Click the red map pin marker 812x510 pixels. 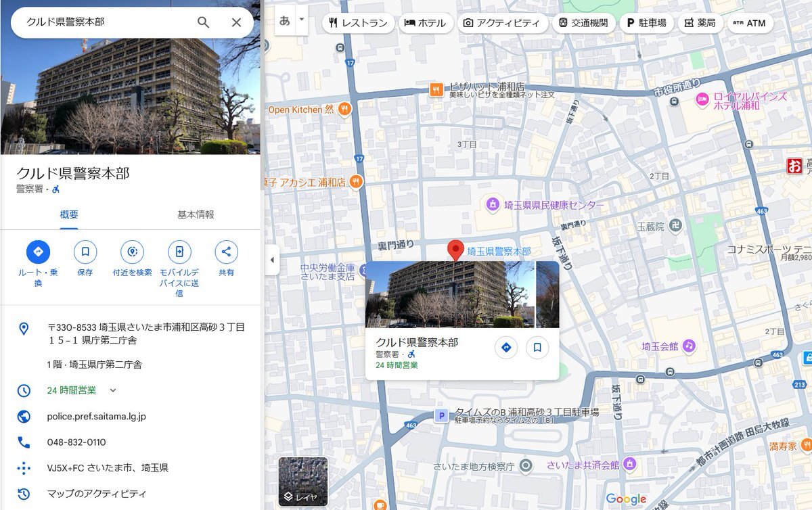(456, 250)
